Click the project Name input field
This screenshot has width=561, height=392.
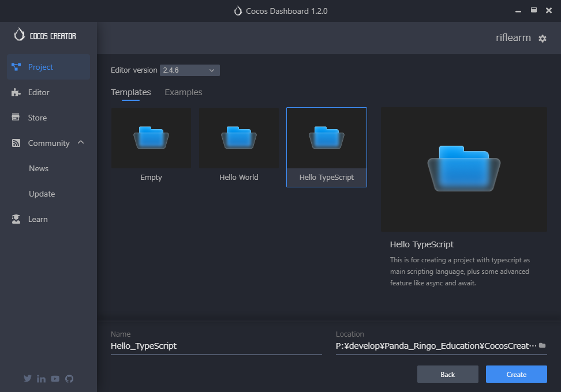[x=216, y=346]
